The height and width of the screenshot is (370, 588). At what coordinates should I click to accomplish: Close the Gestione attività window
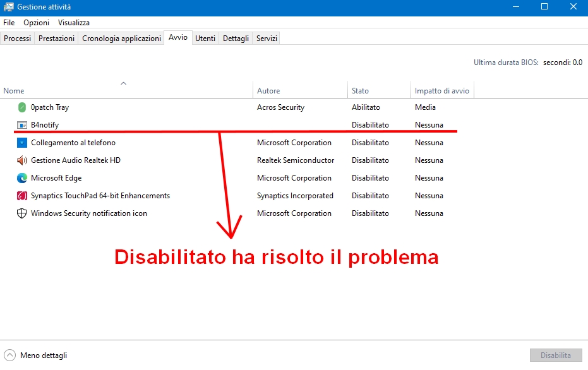tap(573, 7)
